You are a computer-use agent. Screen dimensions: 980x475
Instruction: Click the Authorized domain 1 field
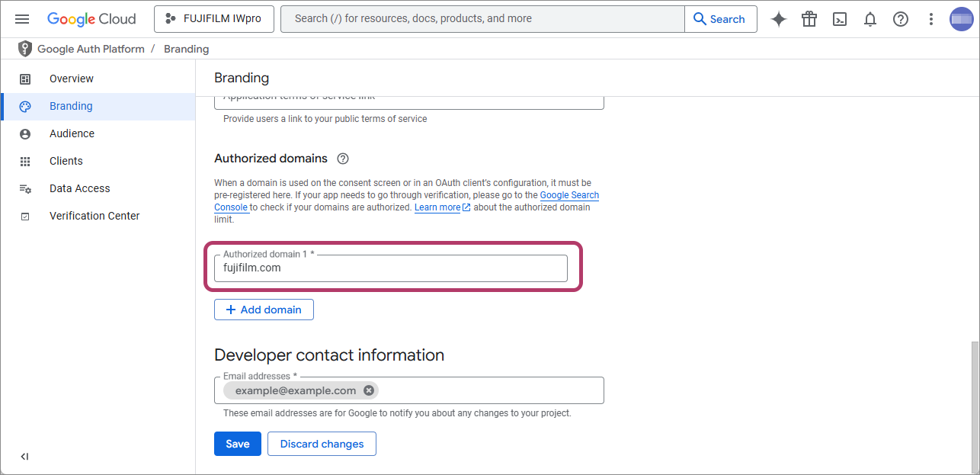(390, 268)
